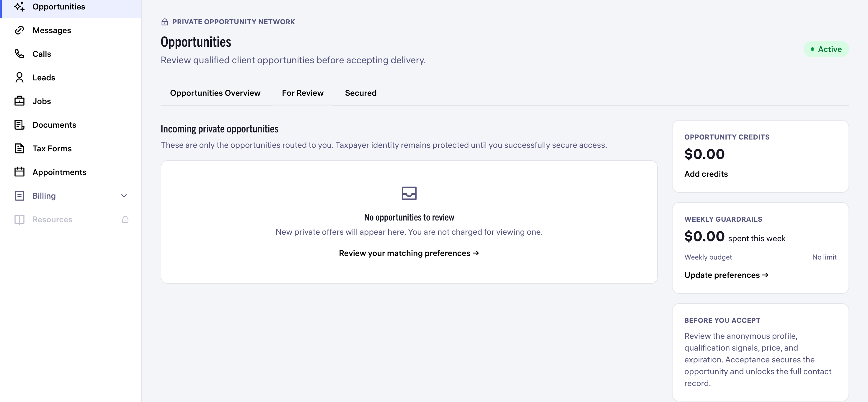868x402 pixels.
Task: Navigate to Jobs
Action: click(71, 101)
